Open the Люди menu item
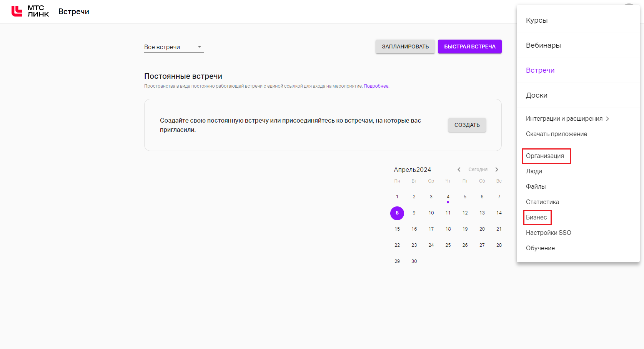The height and width of the screenshot is (349, 644). point(534,171)
